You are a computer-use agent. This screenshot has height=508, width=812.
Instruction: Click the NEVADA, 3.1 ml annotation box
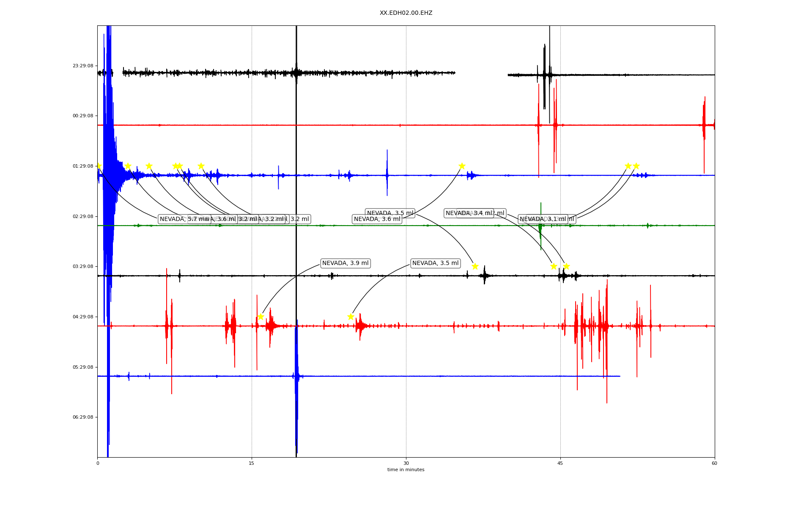(543, 219)
